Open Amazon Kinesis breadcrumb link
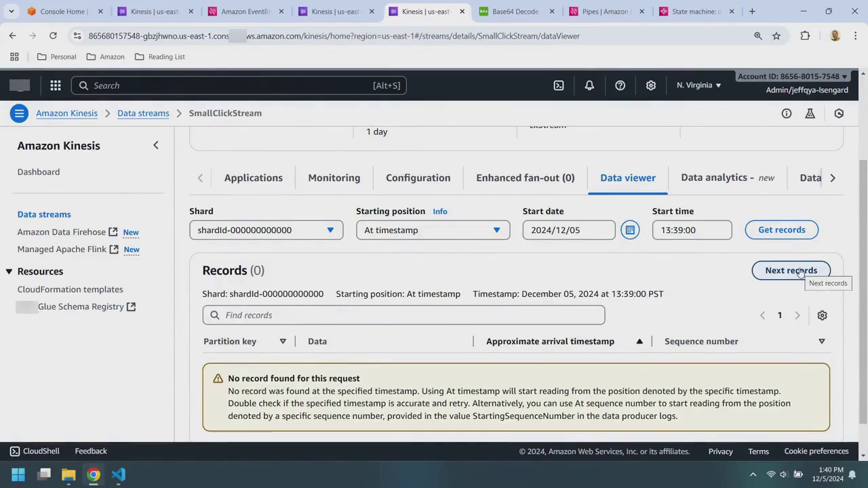868x488 pixels. tap(66, 113)
